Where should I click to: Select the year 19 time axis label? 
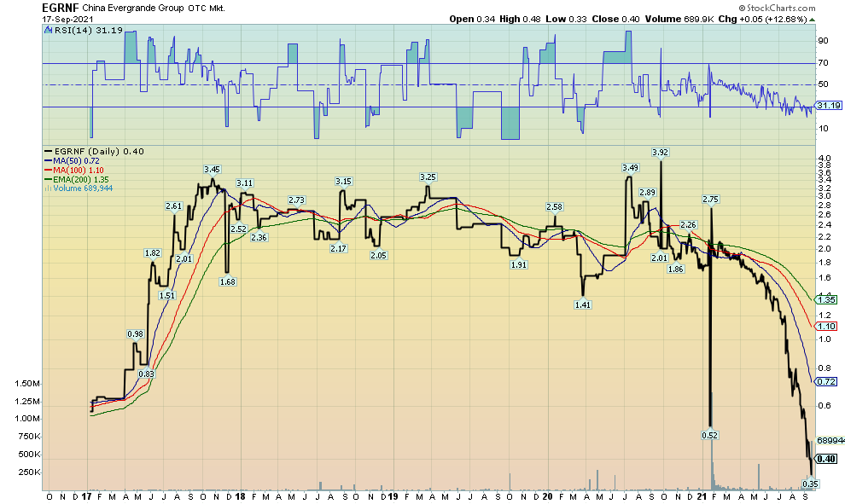tap(393, 495)
